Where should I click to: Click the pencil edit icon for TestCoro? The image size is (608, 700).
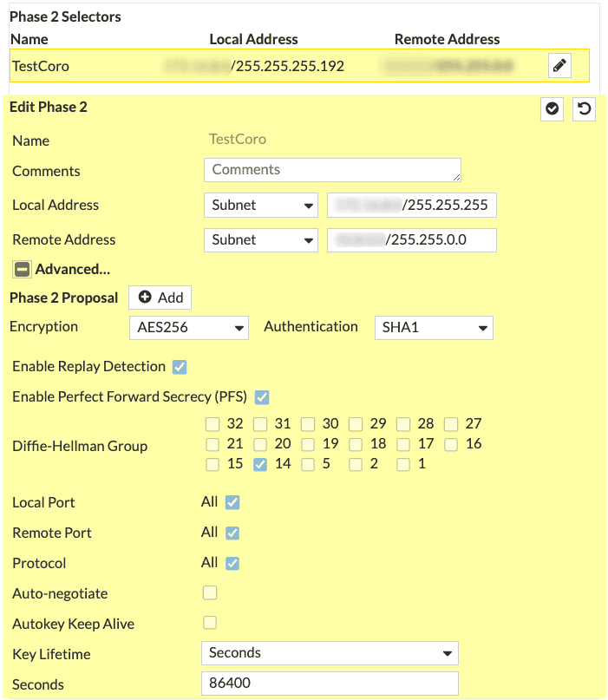coord(559,65)
